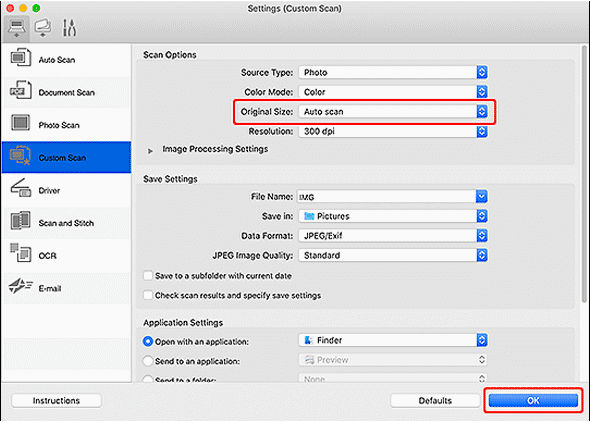Open the Resolution dropdown
590x422 pixels.
point(393,131)
